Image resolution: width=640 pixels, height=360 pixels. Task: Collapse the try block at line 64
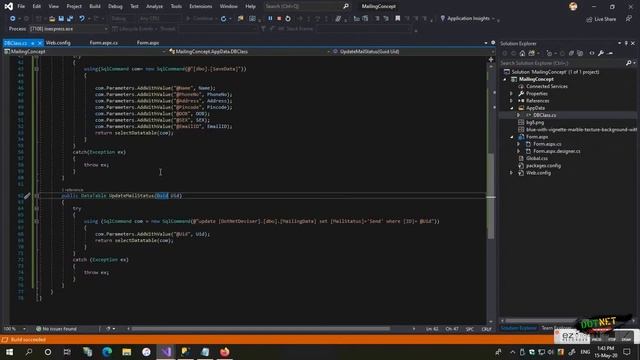pyautogui.click(x=36, y=209)
